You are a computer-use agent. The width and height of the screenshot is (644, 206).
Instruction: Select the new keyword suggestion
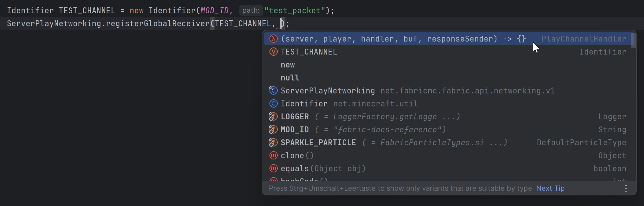287,65
